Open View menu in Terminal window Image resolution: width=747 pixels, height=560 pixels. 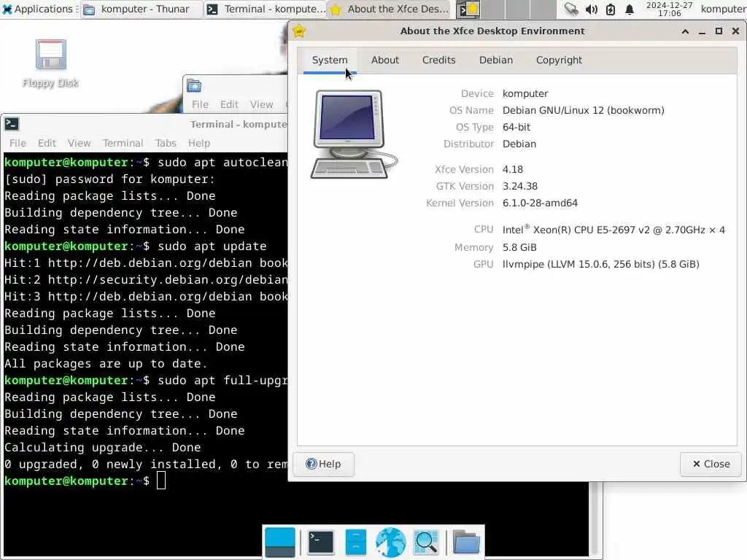tap(79, 144)
